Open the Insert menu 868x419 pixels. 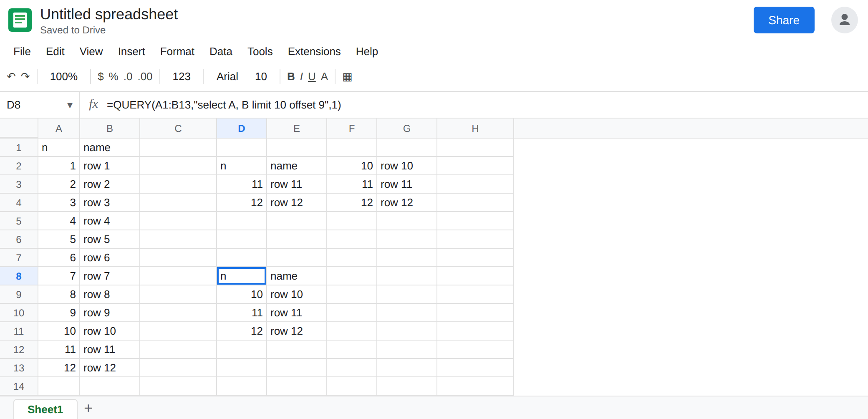[x=131, y=51]
